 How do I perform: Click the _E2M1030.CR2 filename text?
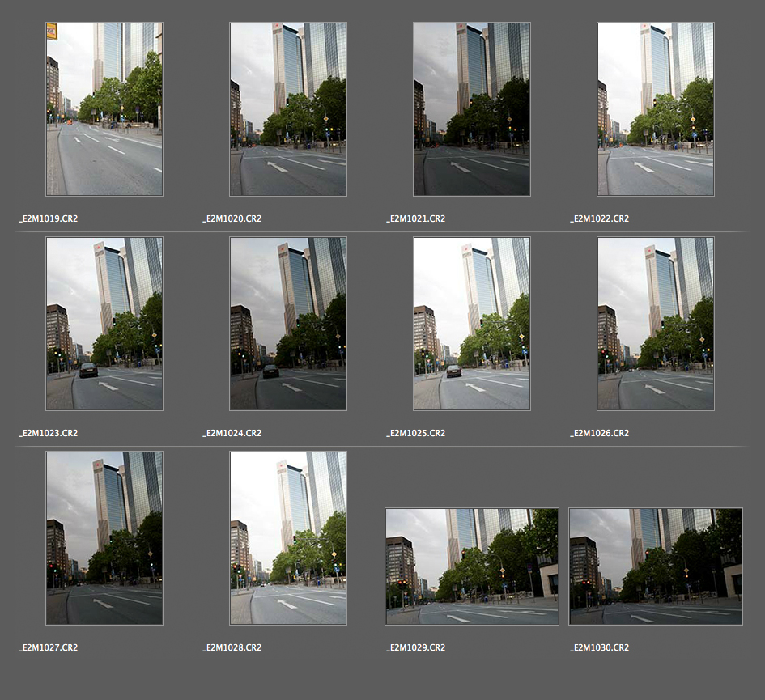pyautogui.click(x=600, y=647)
